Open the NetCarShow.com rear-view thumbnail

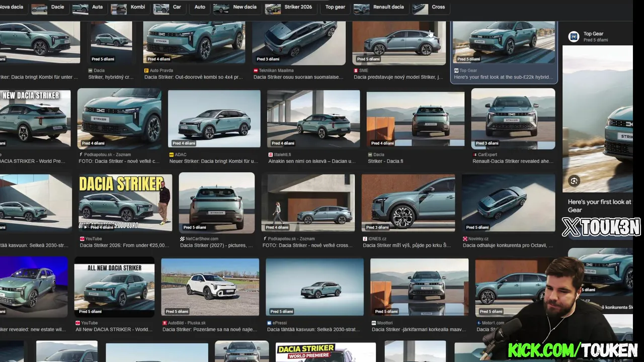(217, 203)
